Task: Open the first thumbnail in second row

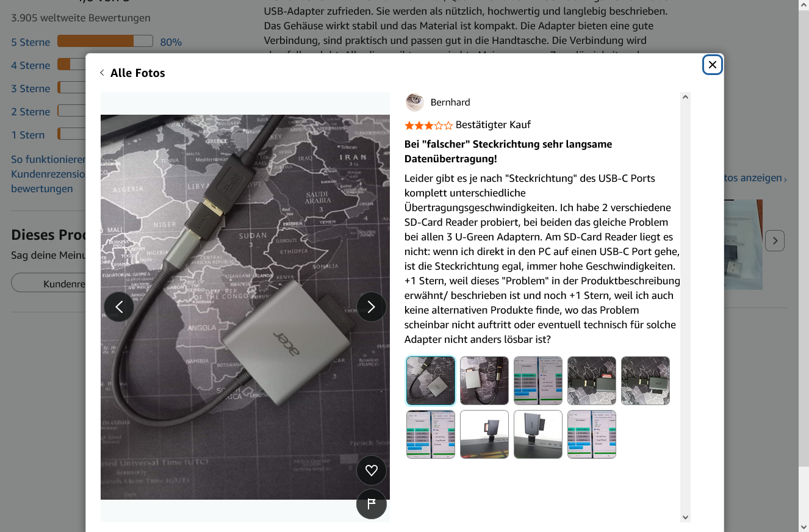Action: point(431,434)
